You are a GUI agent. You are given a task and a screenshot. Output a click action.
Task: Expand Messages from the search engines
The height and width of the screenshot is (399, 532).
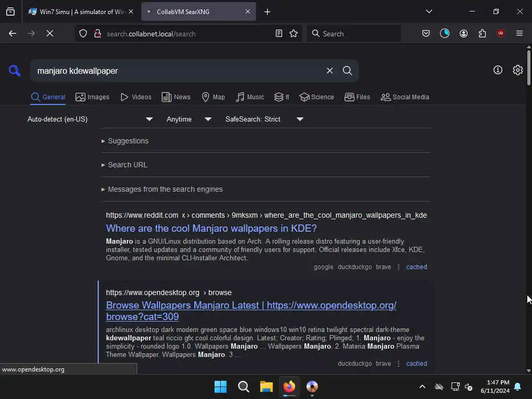[x=162, y=189]
